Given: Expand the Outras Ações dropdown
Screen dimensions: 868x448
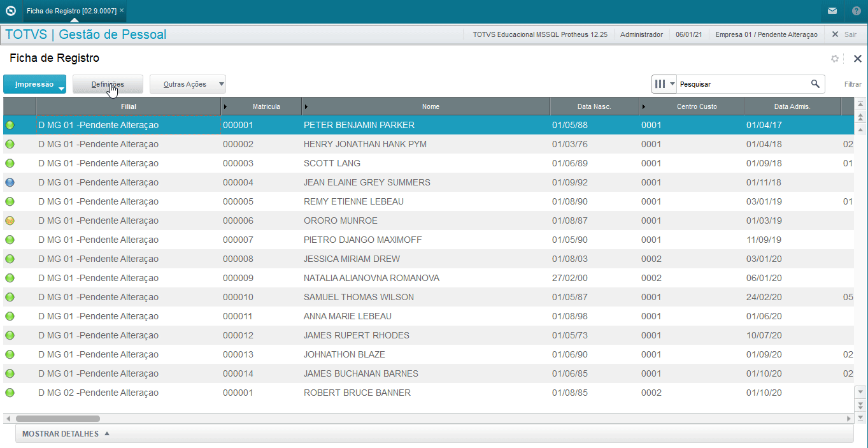Looking at the screenshot, I should [221, 84].
